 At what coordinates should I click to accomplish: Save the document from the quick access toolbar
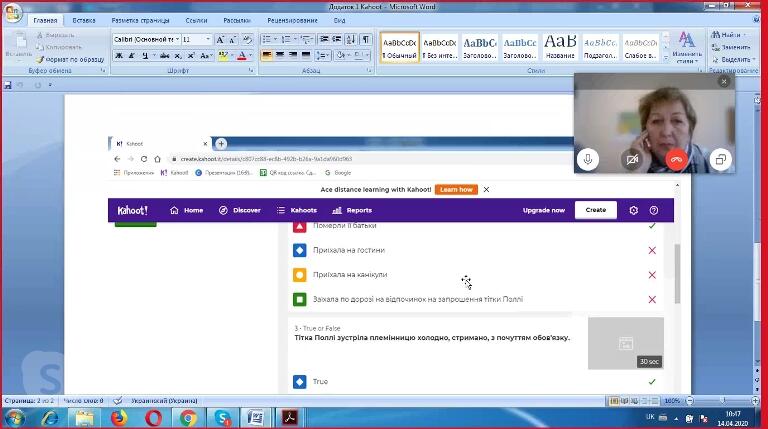7,85
